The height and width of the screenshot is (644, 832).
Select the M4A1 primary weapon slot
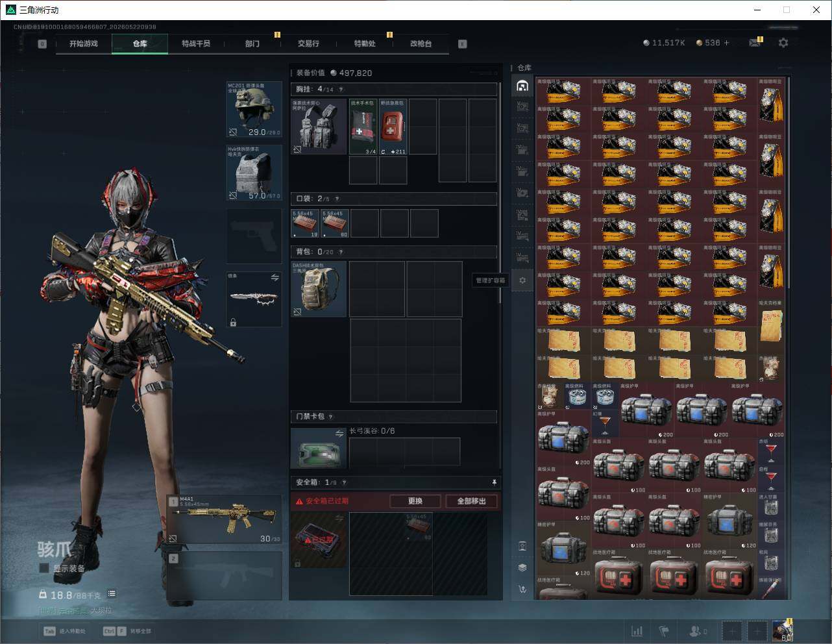pos(225,519)
